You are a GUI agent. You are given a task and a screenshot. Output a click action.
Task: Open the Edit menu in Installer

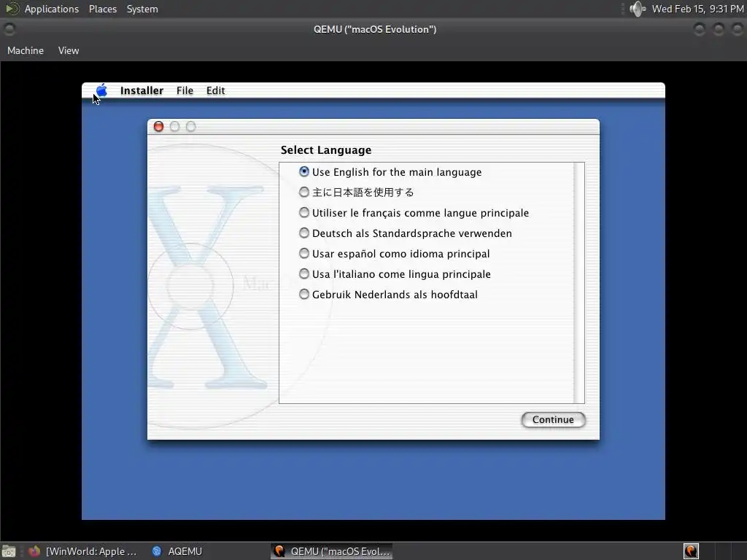pos(215,90)
